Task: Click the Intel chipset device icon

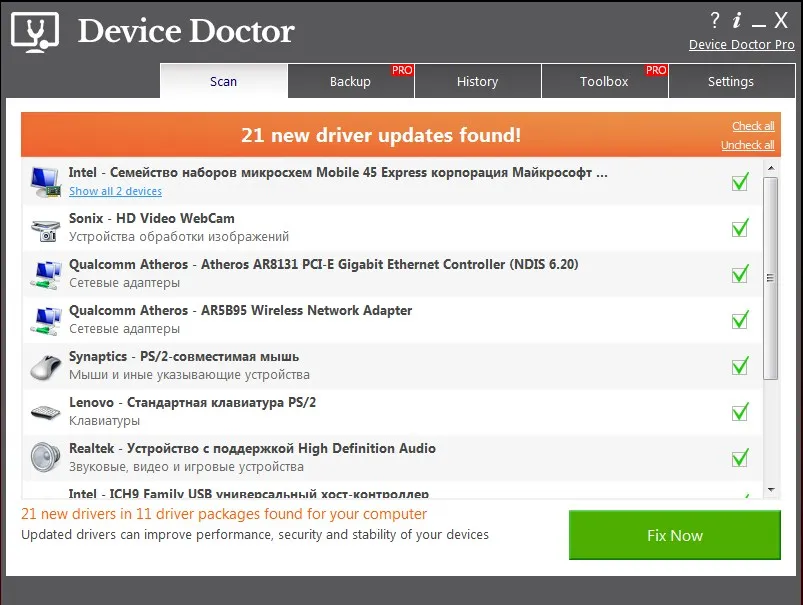Action: (x=44, y=179)
